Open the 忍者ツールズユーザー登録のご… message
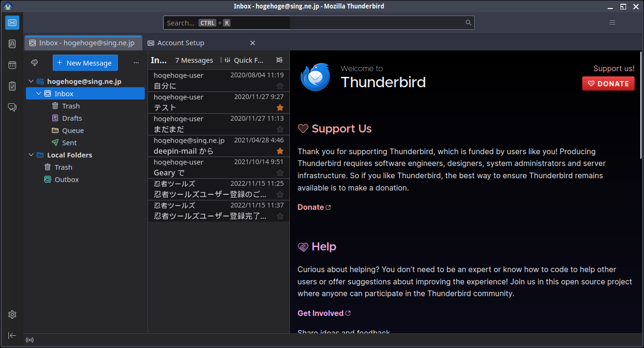Screen dimensions: 644x348 pyautogui.click(x=219, y=189)
